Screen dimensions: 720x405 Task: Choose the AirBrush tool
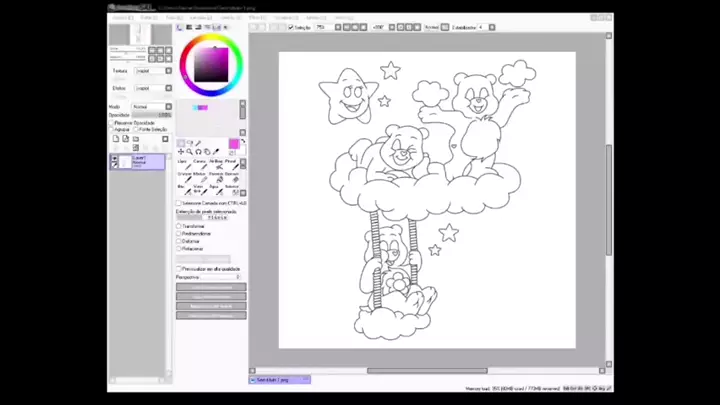tap(216, 164)
